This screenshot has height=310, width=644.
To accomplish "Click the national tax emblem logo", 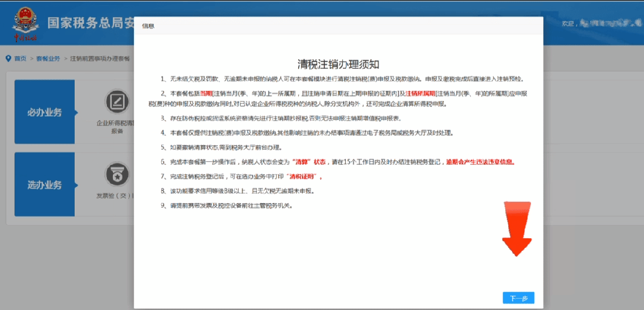I will click(x=24, y=22).
